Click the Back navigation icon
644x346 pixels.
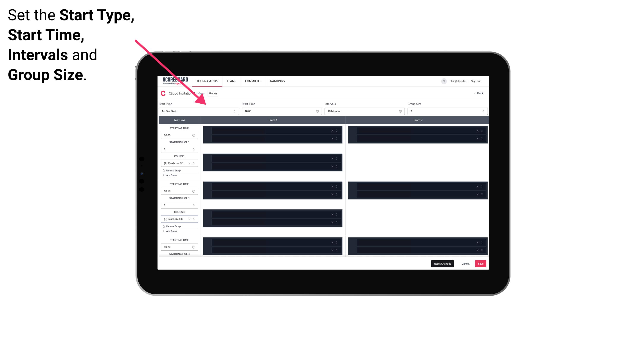pyautogui.click(x=474, y=93)
